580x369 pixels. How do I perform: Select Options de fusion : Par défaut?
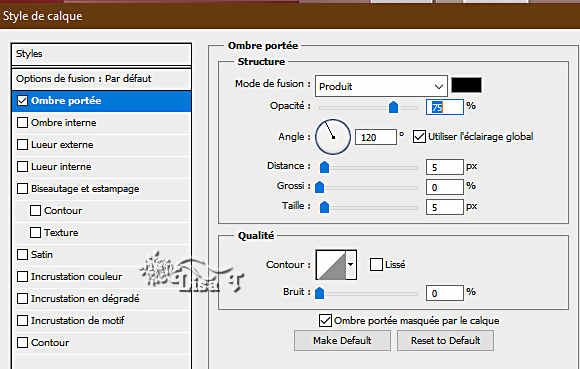pos(101,79)
